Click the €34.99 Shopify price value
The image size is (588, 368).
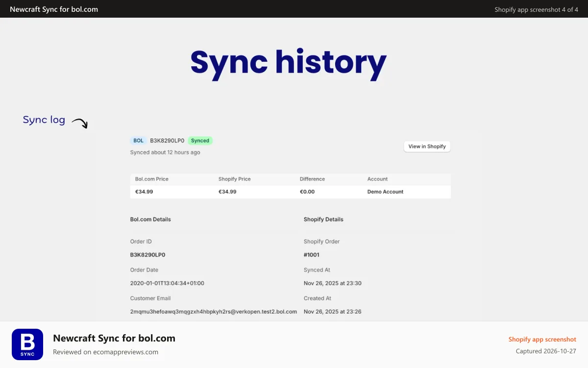[227, 192]
